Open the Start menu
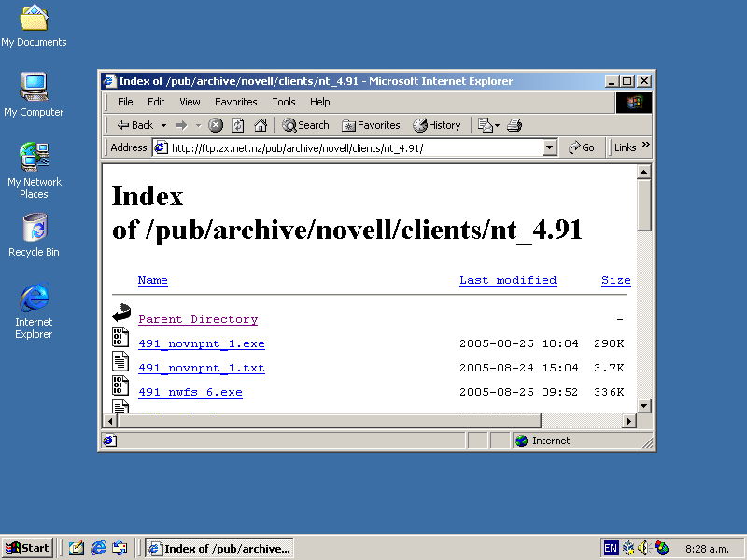The height and width of the screenshot is (560, 747). (x=28, y=548)
